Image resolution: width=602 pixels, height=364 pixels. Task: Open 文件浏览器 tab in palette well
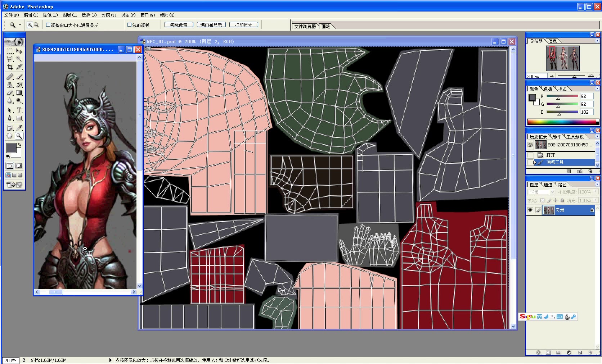pyautogui.click(x=305, y=26)
